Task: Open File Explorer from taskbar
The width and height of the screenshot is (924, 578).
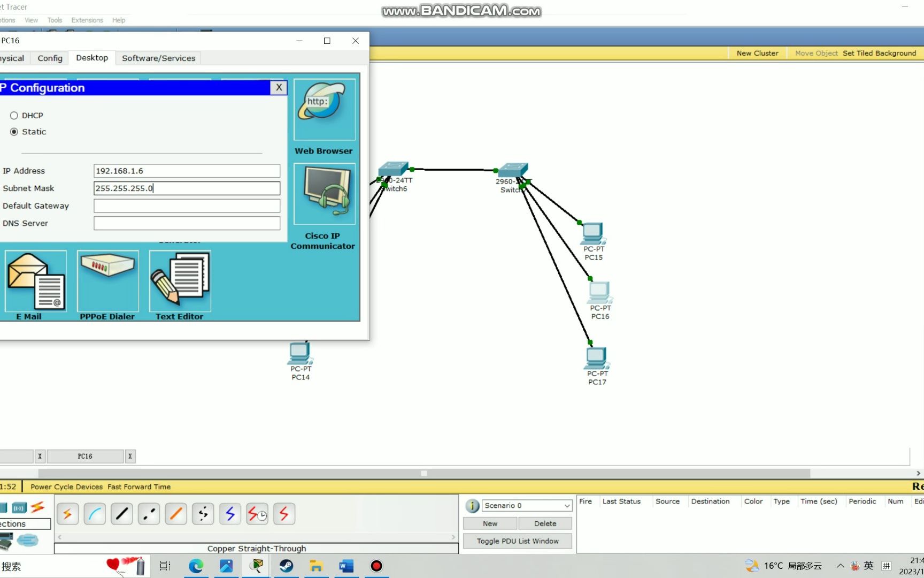Action: 316,566
